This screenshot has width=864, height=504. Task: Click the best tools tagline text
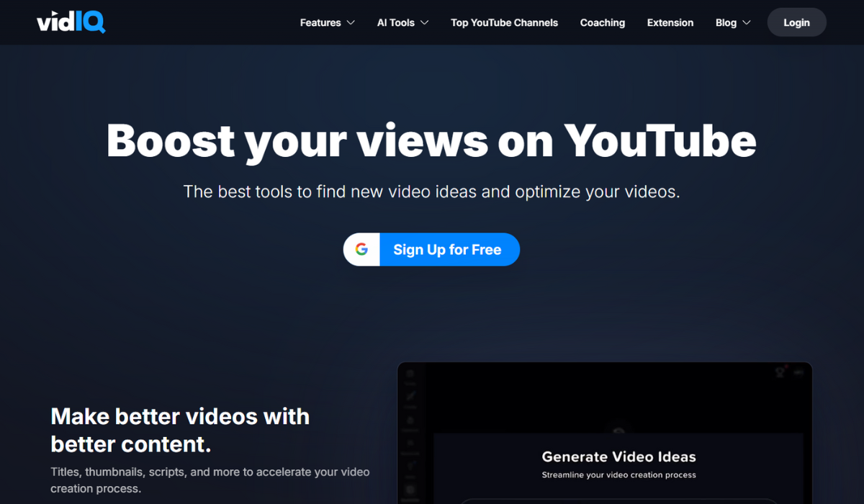(431, 192)
